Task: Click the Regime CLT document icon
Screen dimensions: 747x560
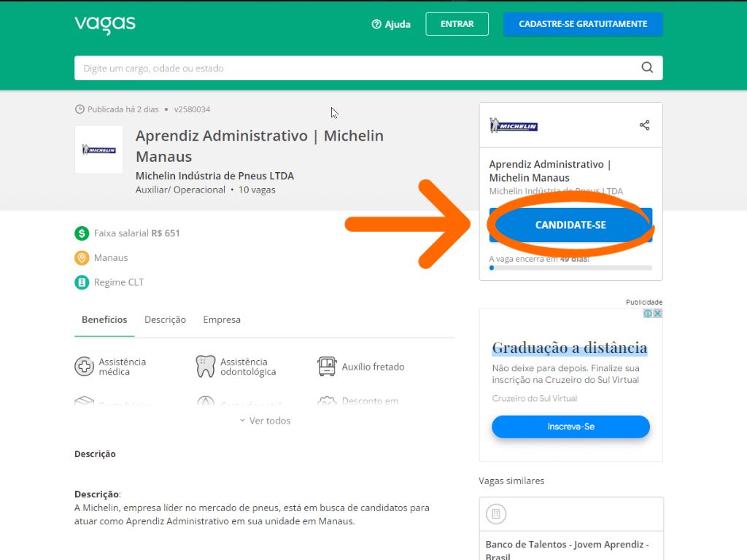Action: 82,282
